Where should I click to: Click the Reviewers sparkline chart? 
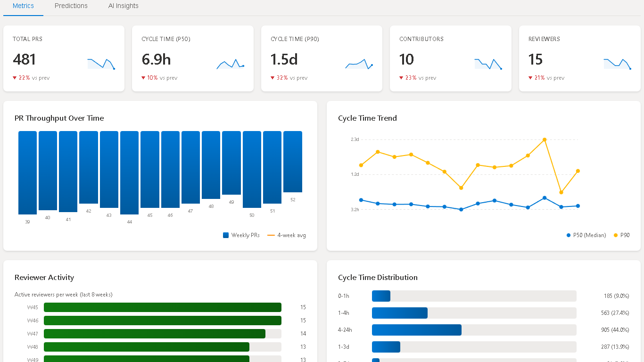pos(618,64)
